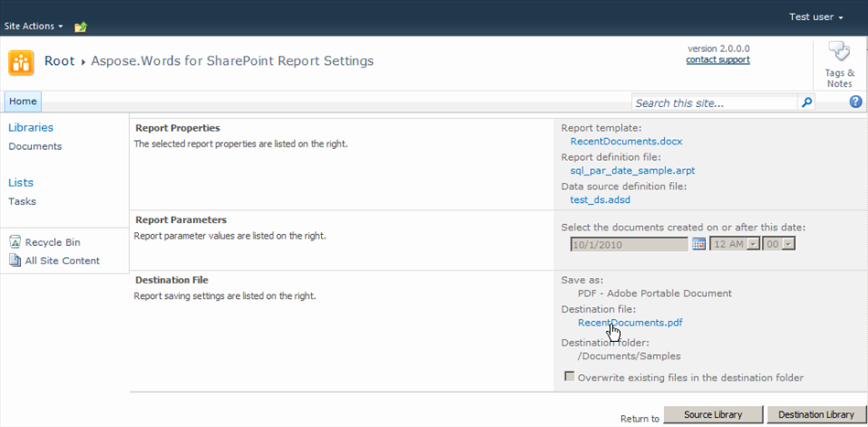The image size is (868, 427).
Task: Click the Destination Library button
Action: (x=816, y=415)
